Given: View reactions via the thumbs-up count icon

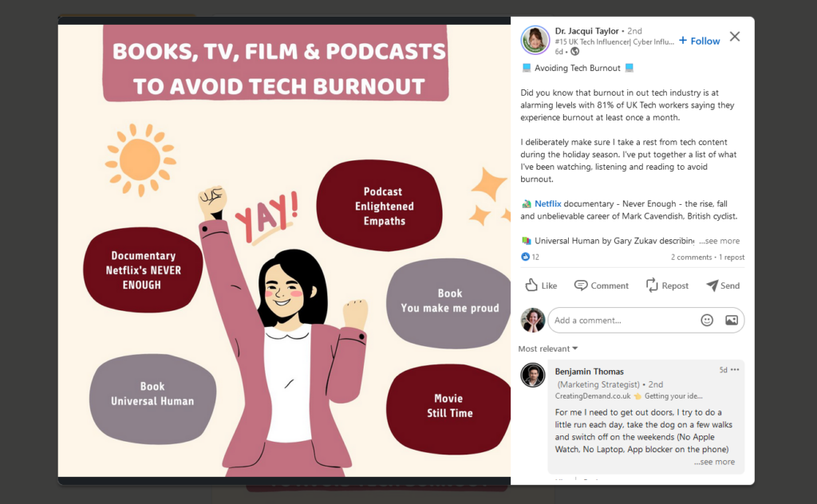Looking at the screenshot, I should tap(527, 257).
